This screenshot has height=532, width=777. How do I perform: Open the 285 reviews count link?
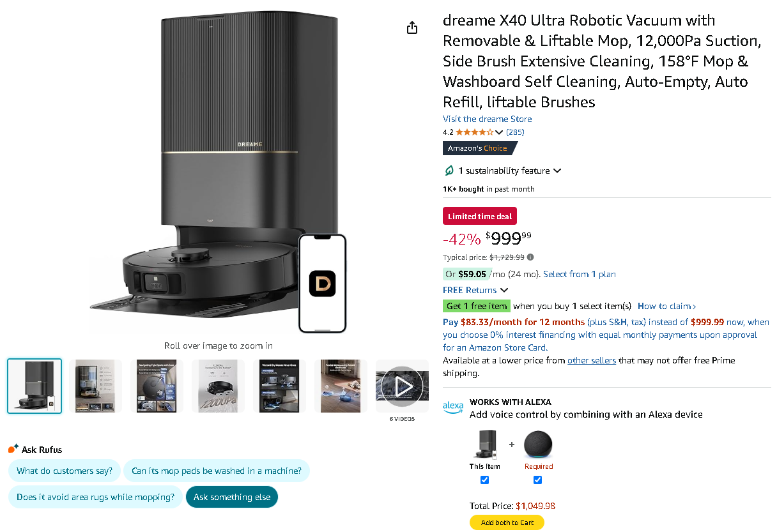pyautogui.click(x=515, y=132)
